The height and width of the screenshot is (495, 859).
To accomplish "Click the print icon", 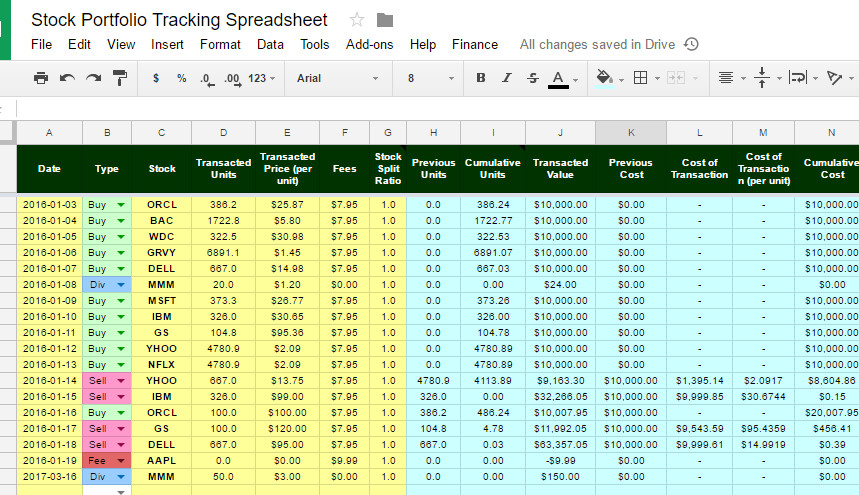I will [x=41, y=78].
